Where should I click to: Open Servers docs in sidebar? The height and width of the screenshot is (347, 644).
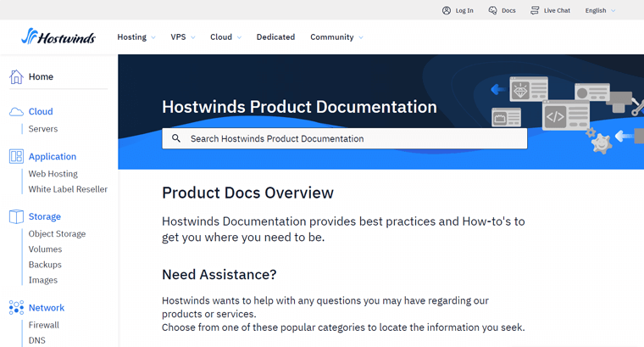[43, 129]
